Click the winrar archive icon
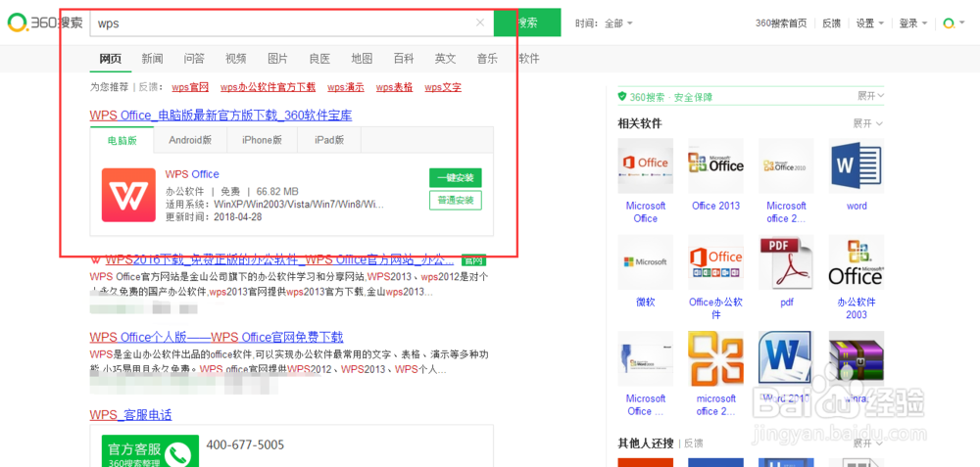 coord(857,358)
